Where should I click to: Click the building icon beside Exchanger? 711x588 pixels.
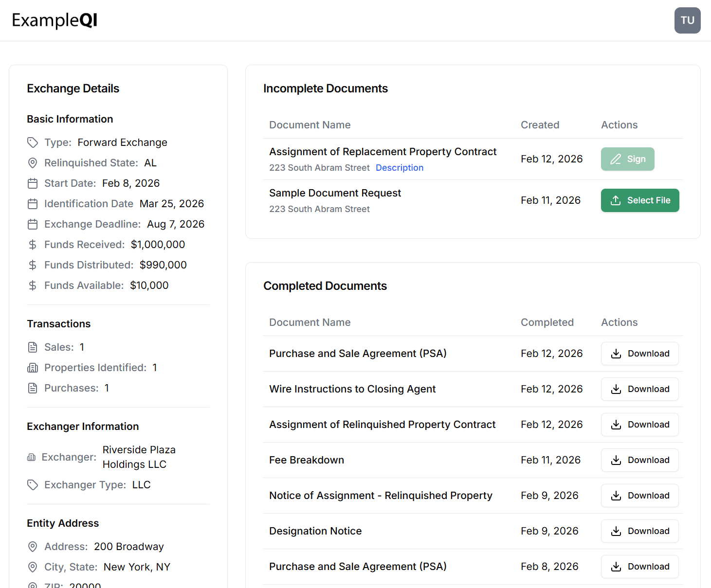tap(32, 457)
